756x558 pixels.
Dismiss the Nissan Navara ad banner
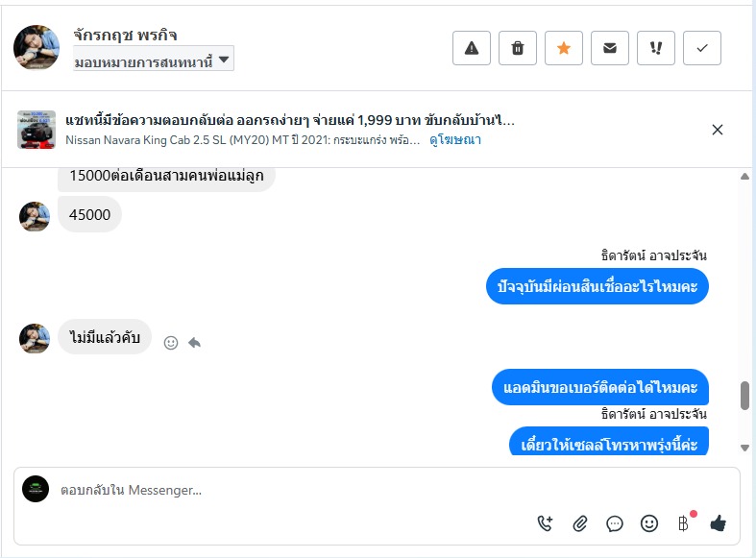718,130
